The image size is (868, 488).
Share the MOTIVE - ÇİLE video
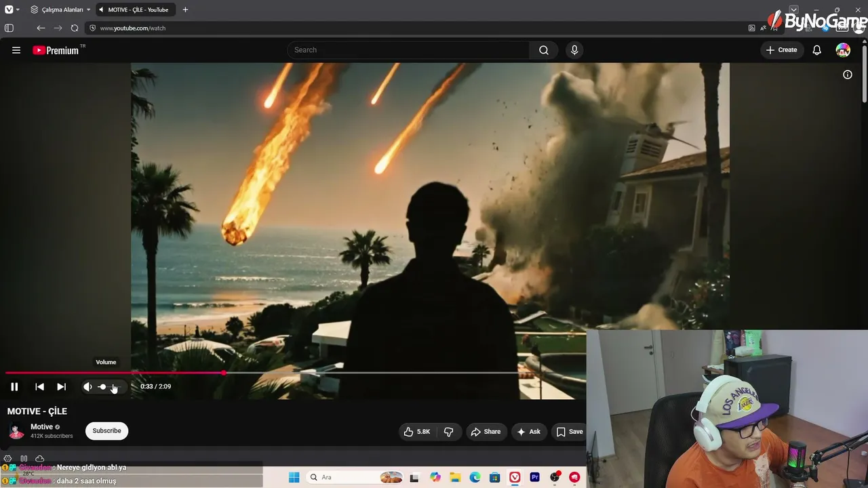[486, 432]
